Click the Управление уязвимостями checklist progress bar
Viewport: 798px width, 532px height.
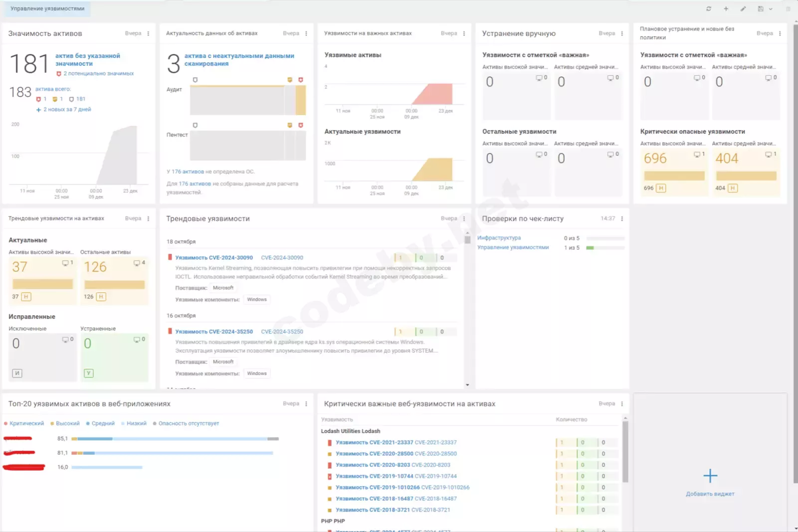pyautogui.click(x=605, y=248)
